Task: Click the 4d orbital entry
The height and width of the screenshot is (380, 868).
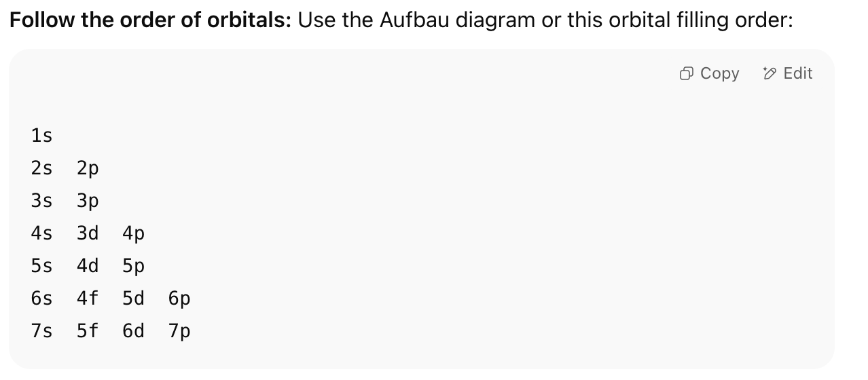Action: point(88,266)
